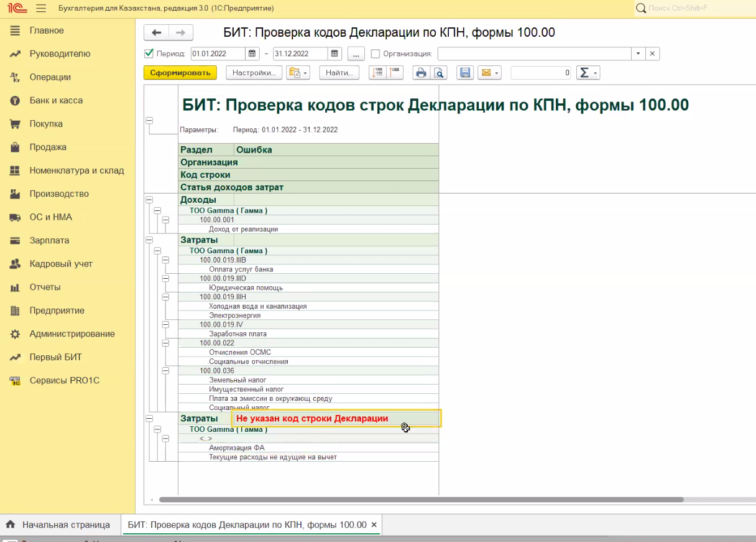Collapse the Доходы group in report
Image resolution: width=756 pixels, height=542 pixels.
tap(149, 200)
